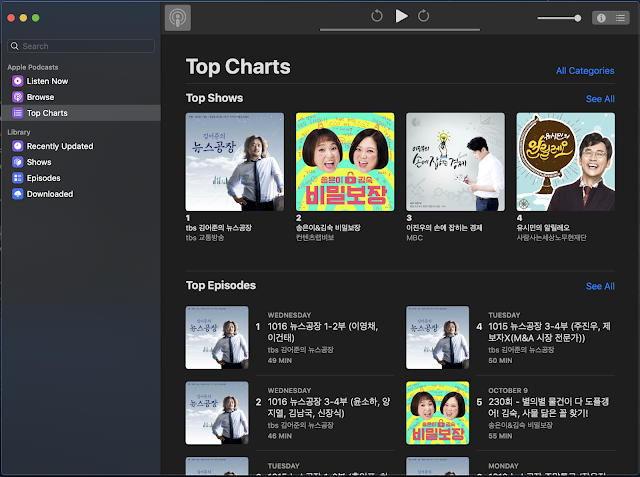Click the search magnifier icon
640x477 pixels.
click(15, 46)
